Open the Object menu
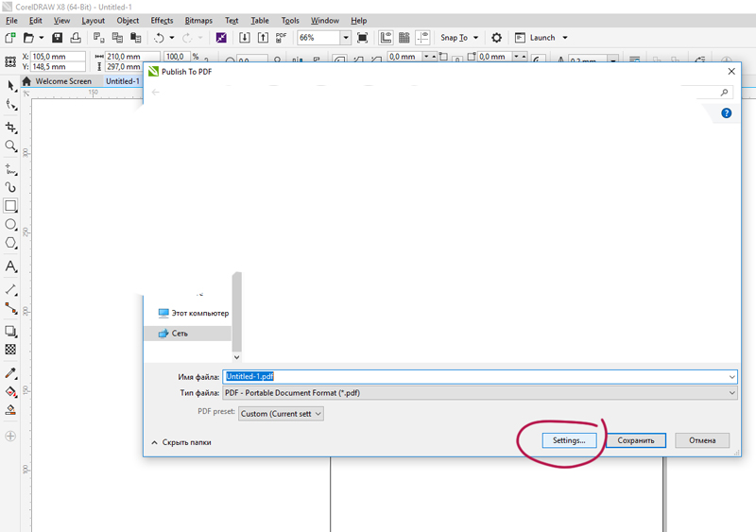The height and width of the screenshot is (532, 756). tap(128, 20)
